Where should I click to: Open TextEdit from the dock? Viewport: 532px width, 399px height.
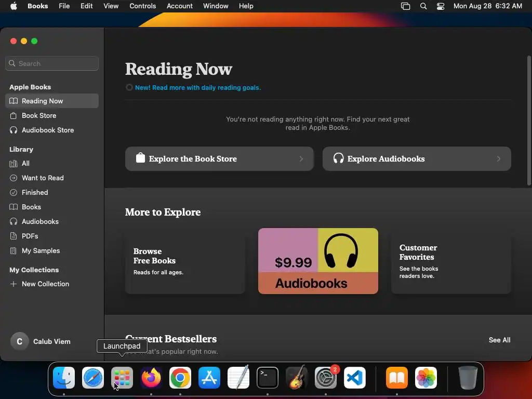click(238, 378)
